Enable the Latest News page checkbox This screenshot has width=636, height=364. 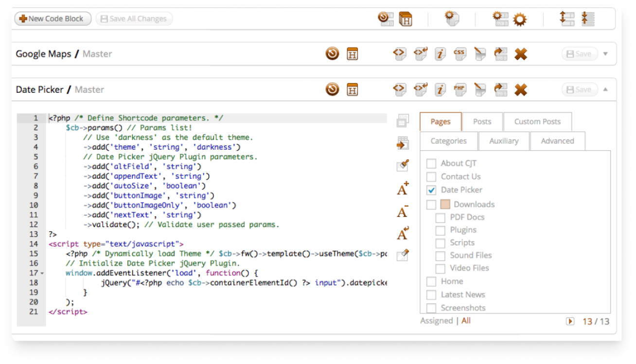tap(431, 295)
